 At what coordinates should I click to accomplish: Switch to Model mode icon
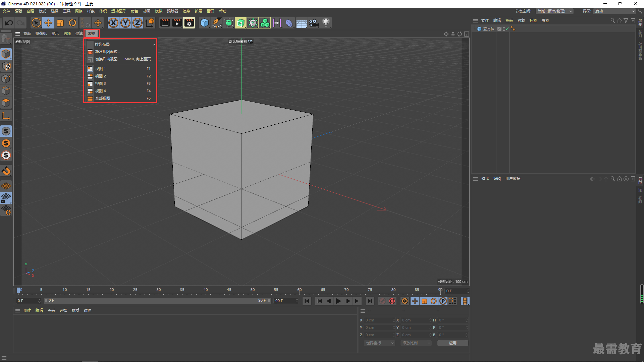(x=6, y=54)
